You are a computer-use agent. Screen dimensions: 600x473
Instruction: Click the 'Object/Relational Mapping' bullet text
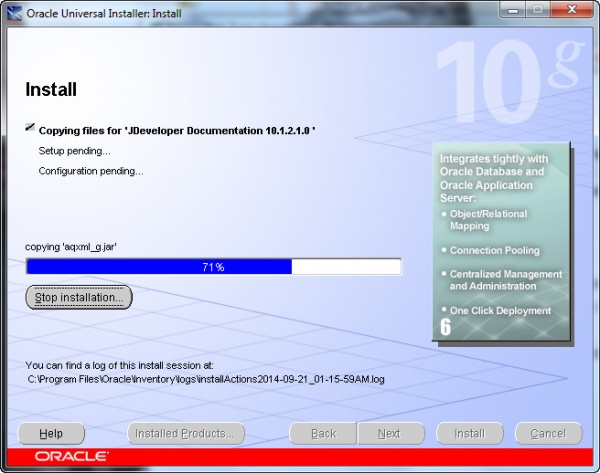pyautogui.click(x=488, y=220)
